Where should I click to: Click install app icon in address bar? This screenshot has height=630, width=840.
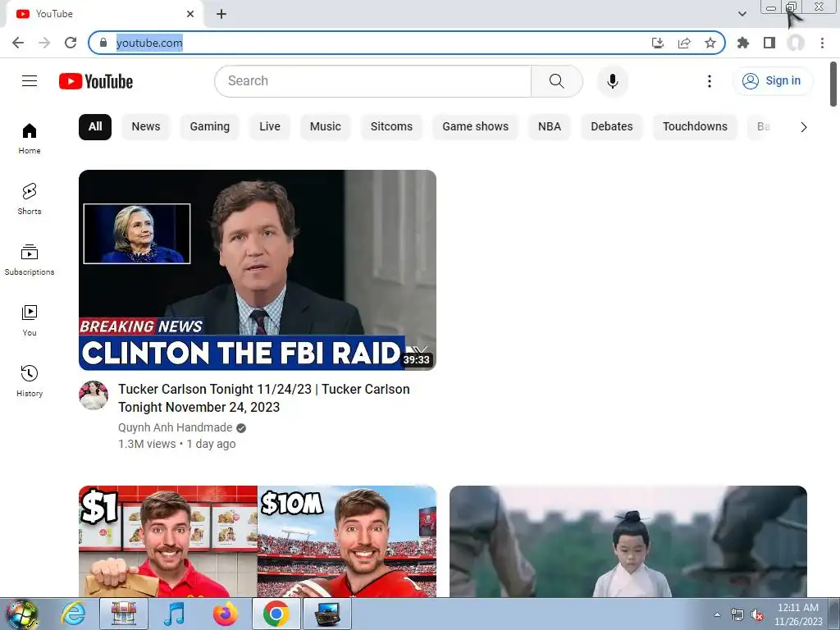658,43
